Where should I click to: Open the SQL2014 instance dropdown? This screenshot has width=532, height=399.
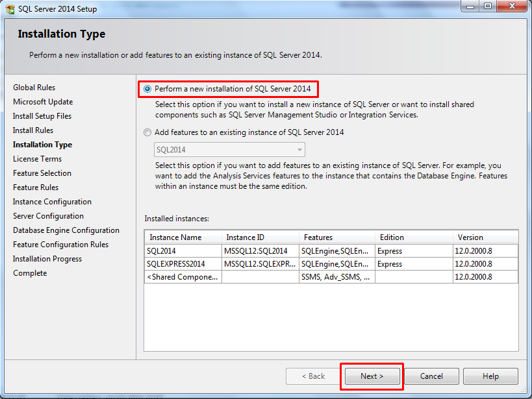pos(229,149)
